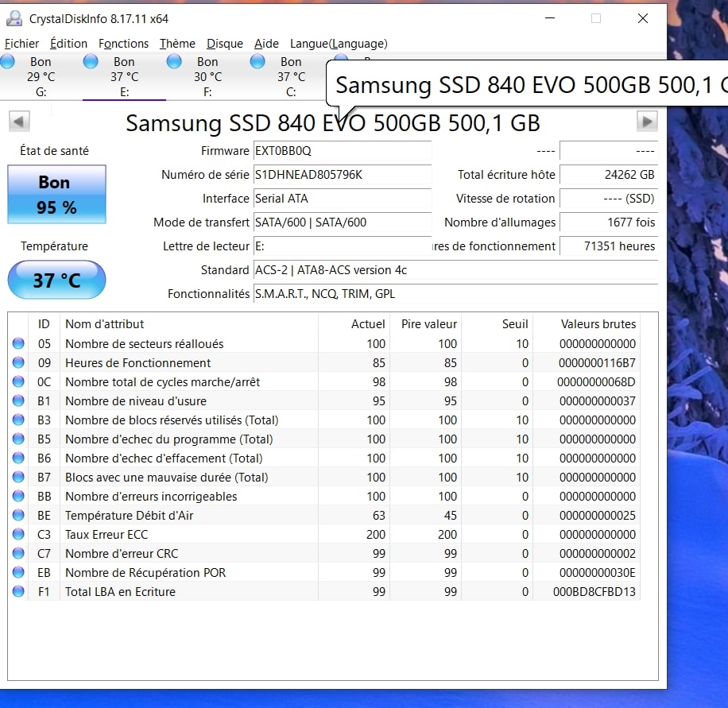Image resolution: width=728 pixels, height=708 pixels.
Task: Click the Valeurs brutes column header
Action: pos(587,324)
